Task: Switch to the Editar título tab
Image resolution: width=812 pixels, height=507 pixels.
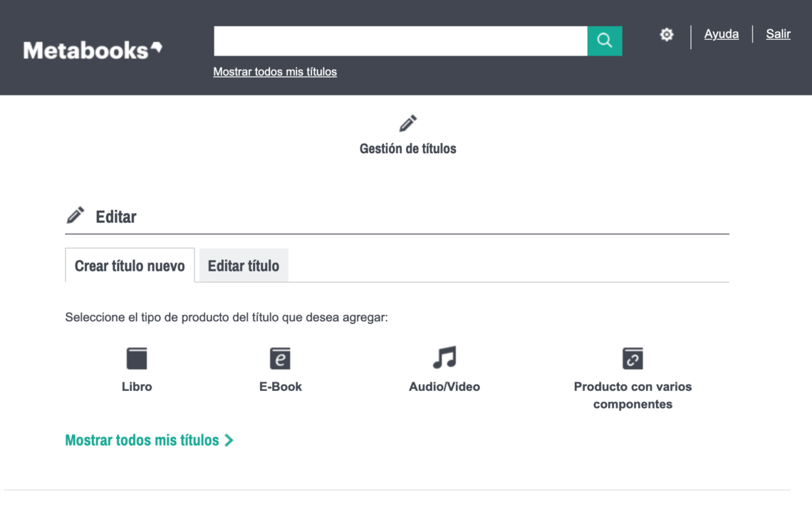Action: point(244,266)
